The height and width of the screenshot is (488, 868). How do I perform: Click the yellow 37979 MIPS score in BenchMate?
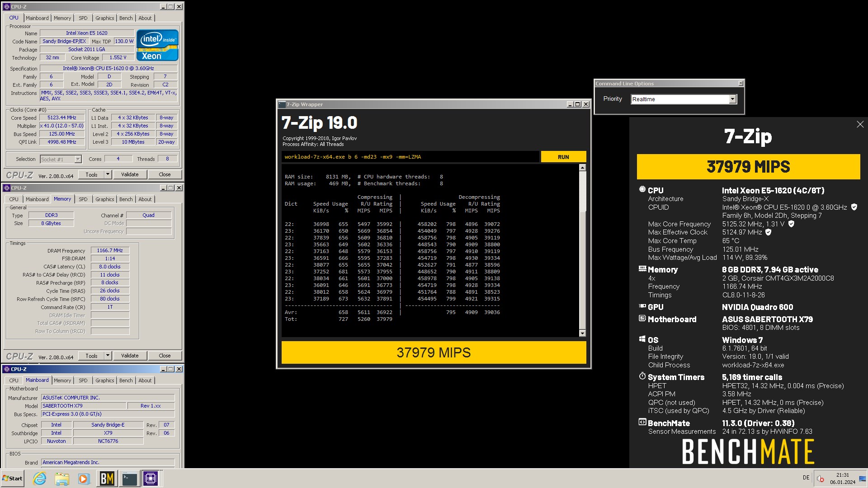tap(748, 167)
